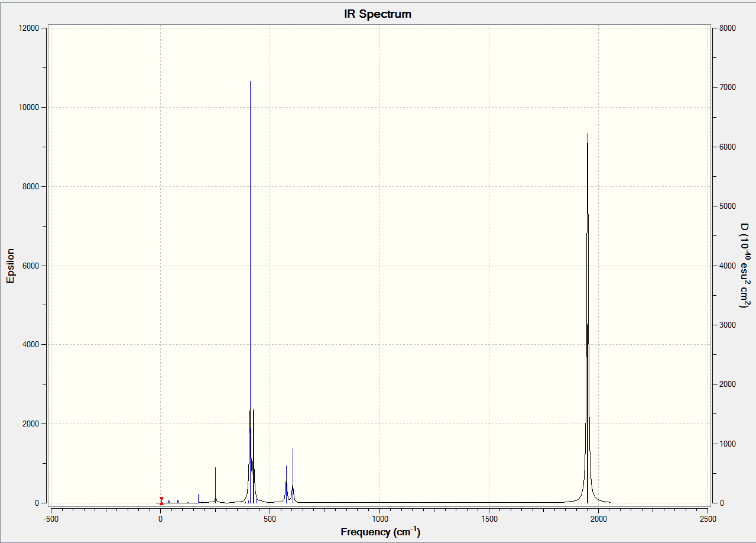Click the 1000 tick on the Frequency axis

[379, 519]
